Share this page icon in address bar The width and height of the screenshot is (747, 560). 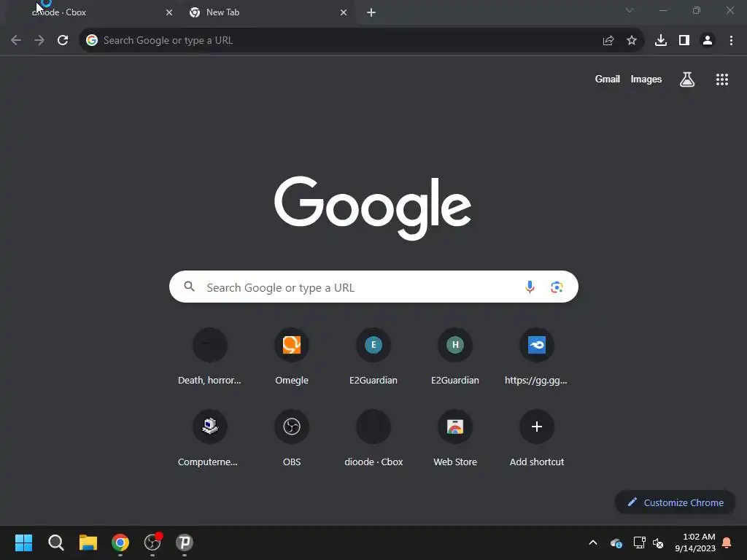pyautogui.click(x=608, y=41)
